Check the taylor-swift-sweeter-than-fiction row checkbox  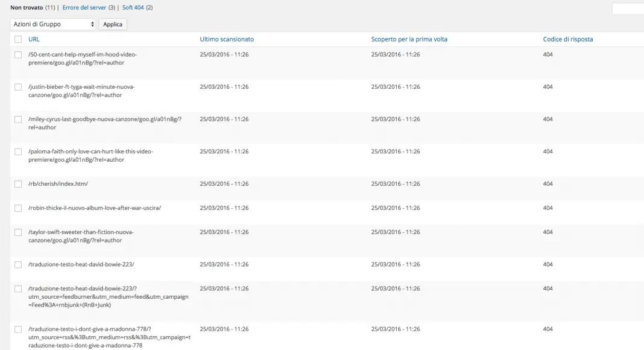click(18, 232)
